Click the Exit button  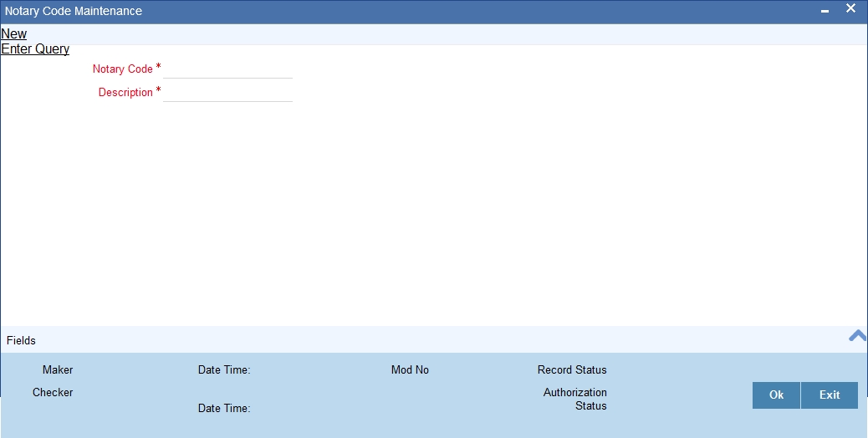coord(830,395)
